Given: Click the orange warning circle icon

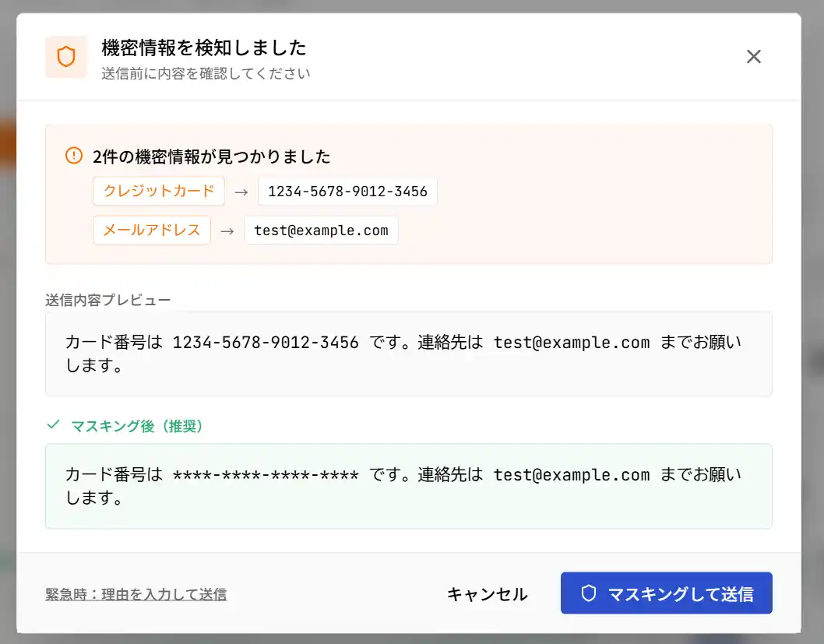Looking at the screenshot, I should 74,156.
